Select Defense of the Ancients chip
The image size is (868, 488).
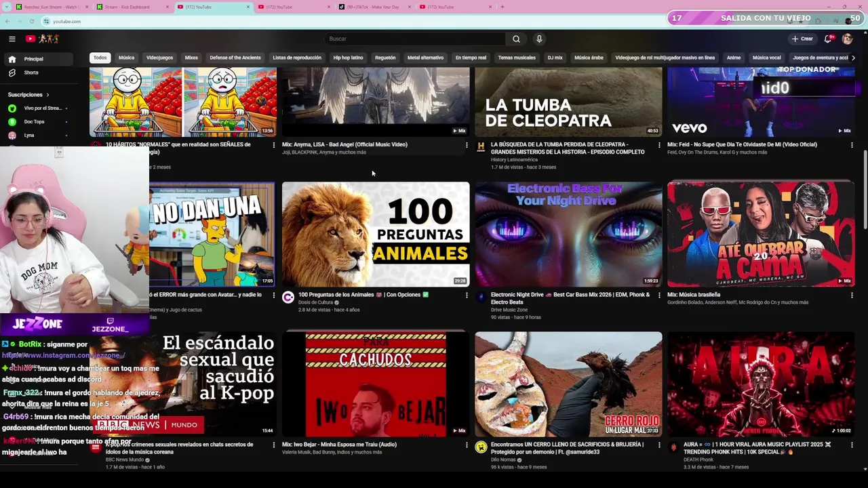tap(235, 58)
